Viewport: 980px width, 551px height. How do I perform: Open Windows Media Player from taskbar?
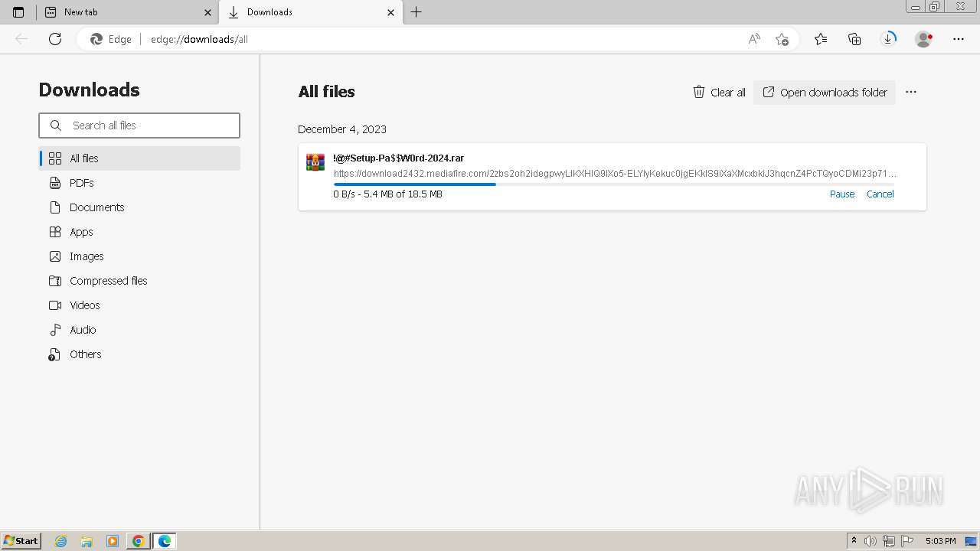[x=113, y=541]
